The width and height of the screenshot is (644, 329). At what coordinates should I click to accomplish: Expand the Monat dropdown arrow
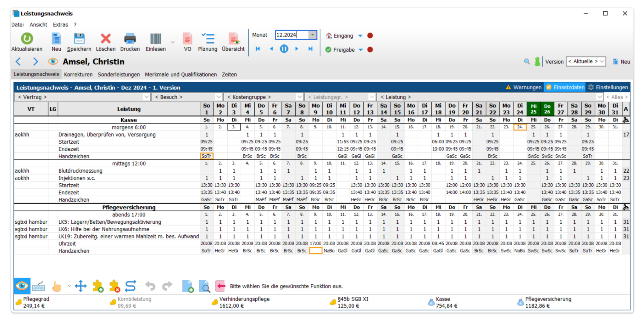pyautogui.click(x=313, y=35)
